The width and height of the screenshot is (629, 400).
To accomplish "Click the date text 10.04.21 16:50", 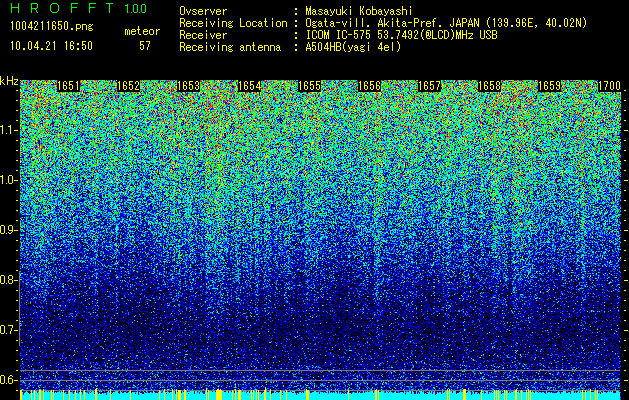I will click(51, 46).
